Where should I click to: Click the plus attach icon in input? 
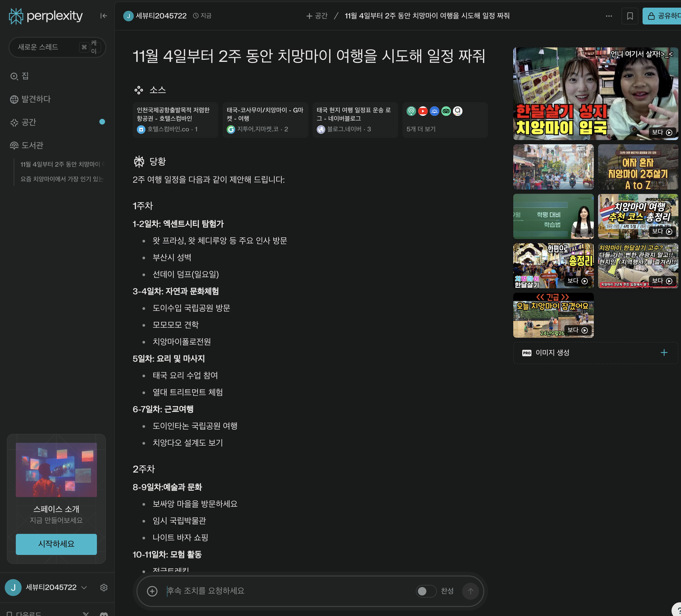pos(152,591)
